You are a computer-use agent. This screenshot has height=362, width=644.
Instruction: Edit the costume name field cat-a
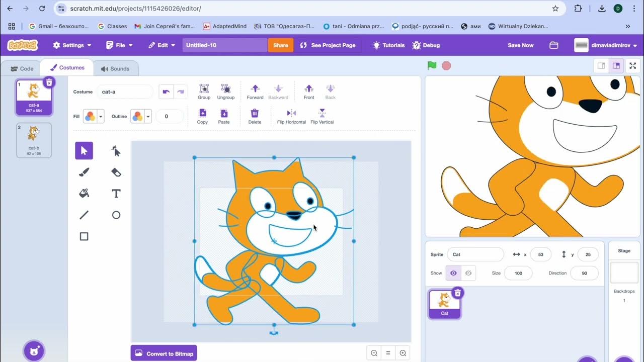125,92
